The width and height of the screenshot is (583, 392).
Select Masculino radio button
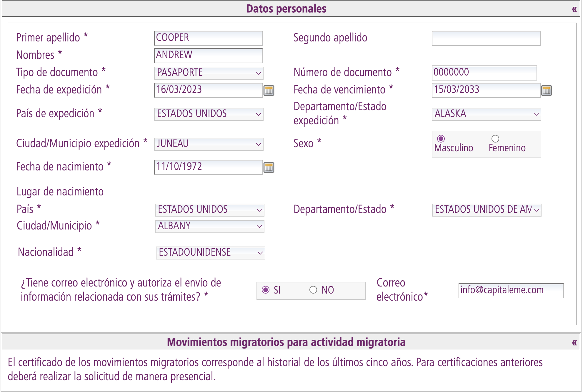[441, 139]
